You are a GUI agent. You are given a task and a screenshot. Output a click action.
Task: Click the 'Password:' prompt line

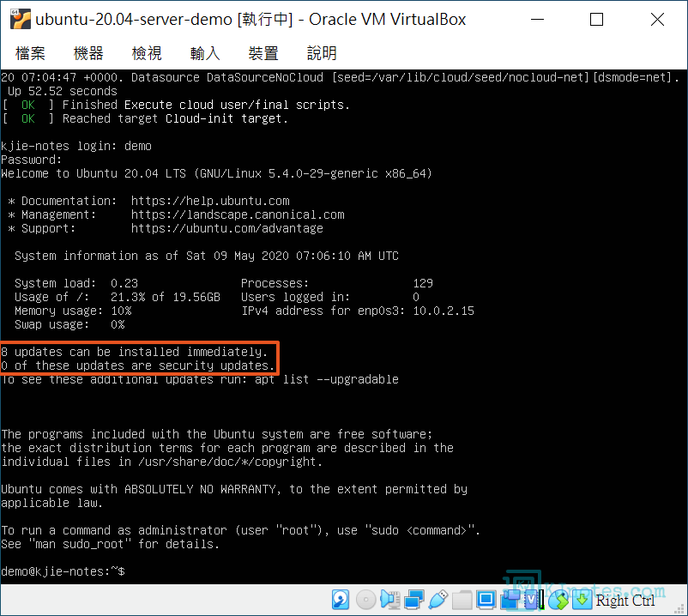coord(32,160)
